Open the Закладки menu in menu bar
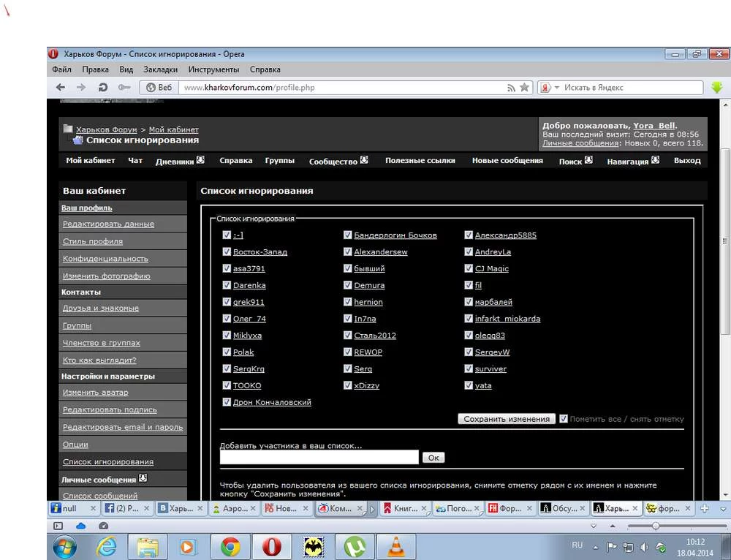Image resolution: width=731 pixels, height=560 pixels. tap(160, 69)
